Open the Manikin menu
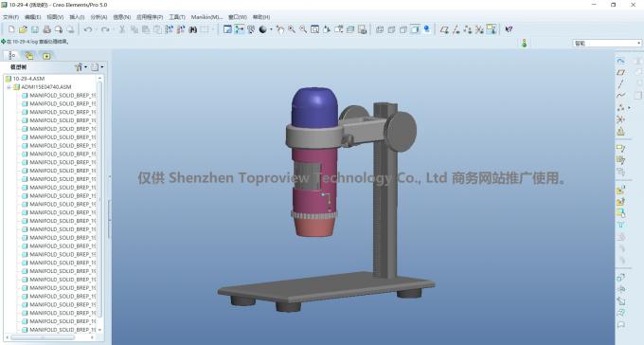Image resolution: width=644 pixels, height=345 pixels. click(206, 17)
